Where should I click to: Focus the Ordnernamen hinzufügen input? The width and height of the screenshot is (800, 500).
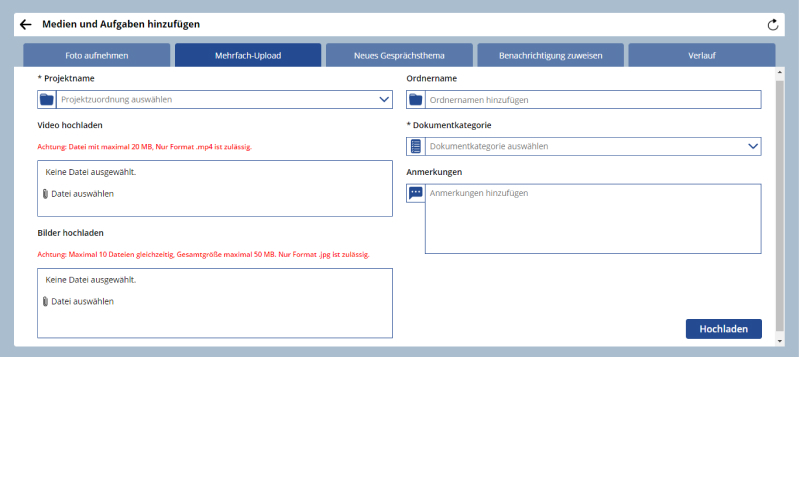pyautogui.click(x=593, y=99)
